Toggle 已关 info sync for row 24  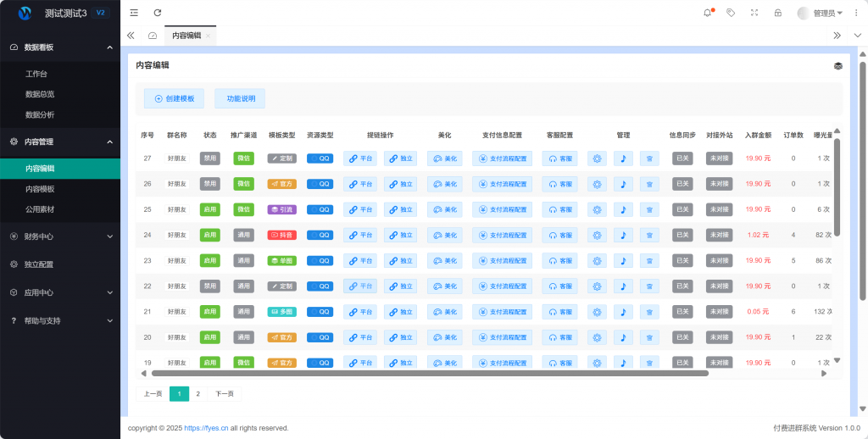(x=682, y=235)
